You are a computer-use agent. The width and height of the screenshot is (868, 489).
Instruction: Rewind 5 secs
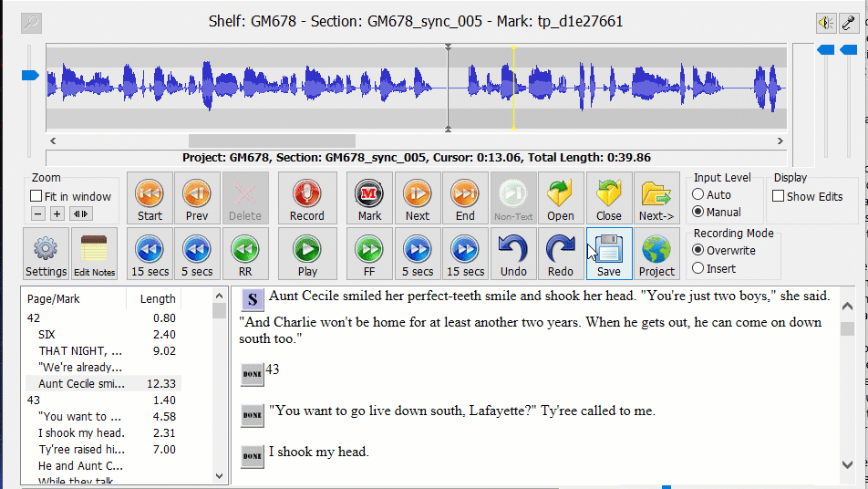[x=197, y=254]
